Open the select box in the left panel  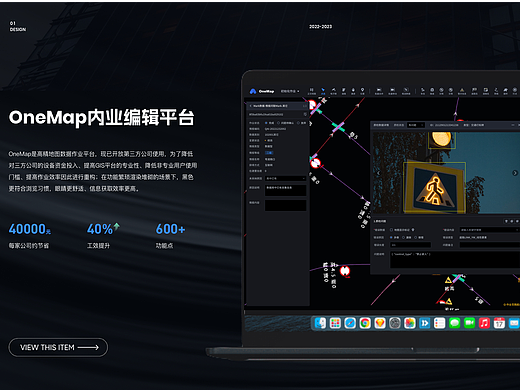[x=285, y=178]
